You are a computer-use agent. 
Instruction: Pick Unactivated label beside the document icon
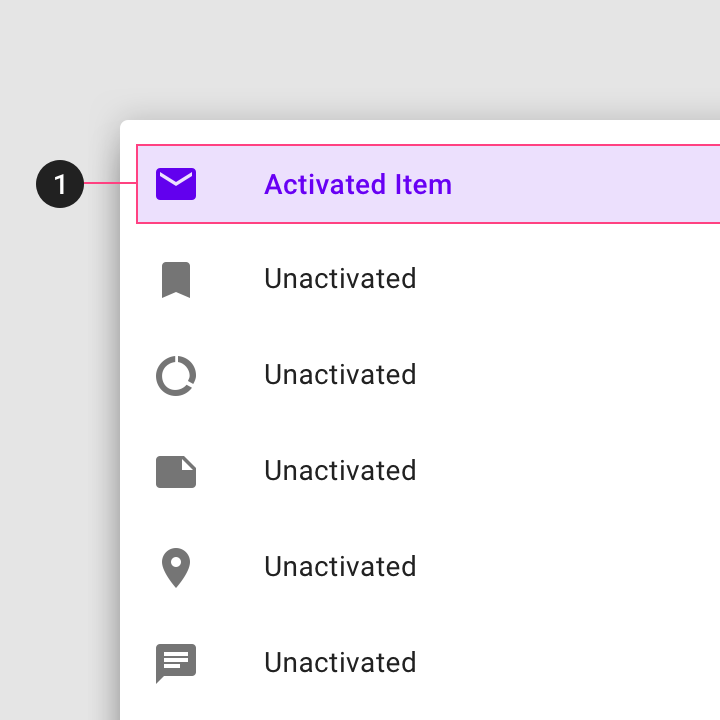(x=340, y=471)
